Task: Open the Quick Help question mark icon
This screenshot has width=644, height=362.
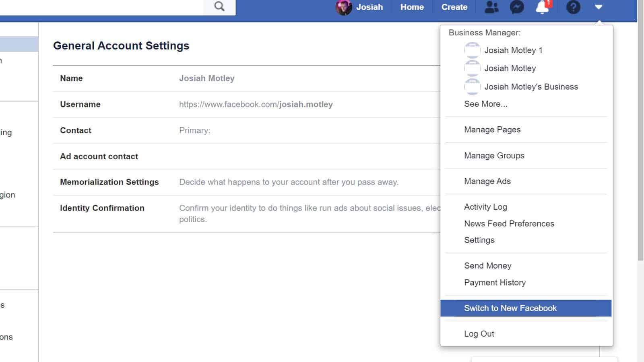Action: [573, 7]
